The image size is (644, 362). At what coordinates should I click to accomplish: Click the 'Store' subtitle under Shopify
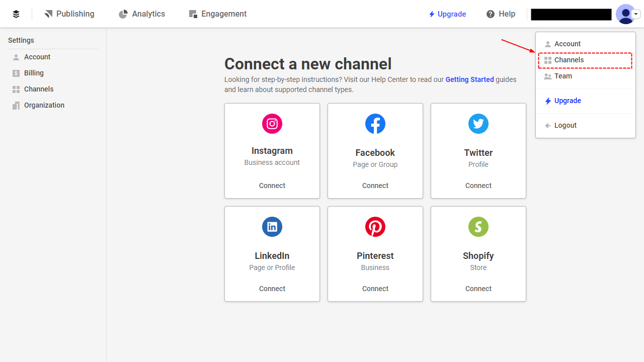coord(478,267)
